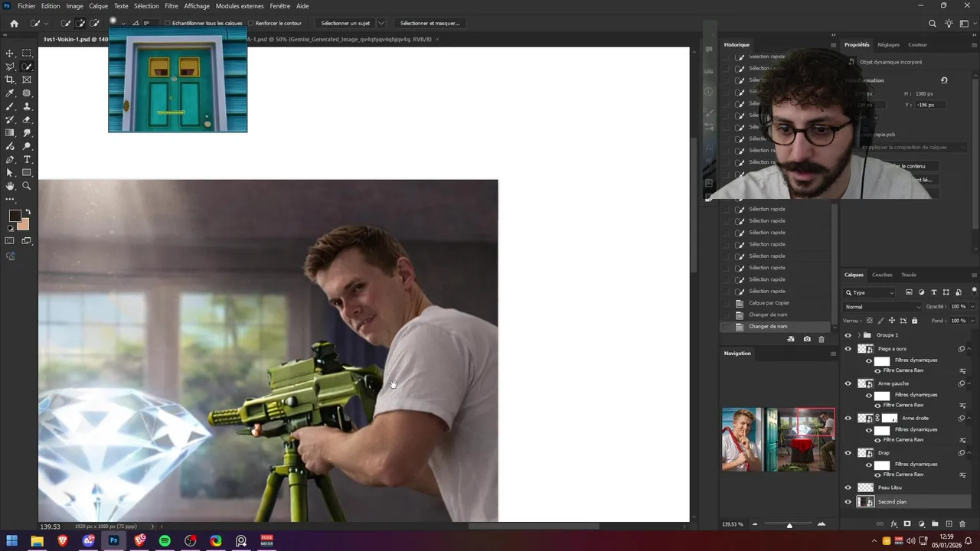Select the Pen tool
This screenshot has width=980, height=551.
pyautogui.click(x=10, y=159)
